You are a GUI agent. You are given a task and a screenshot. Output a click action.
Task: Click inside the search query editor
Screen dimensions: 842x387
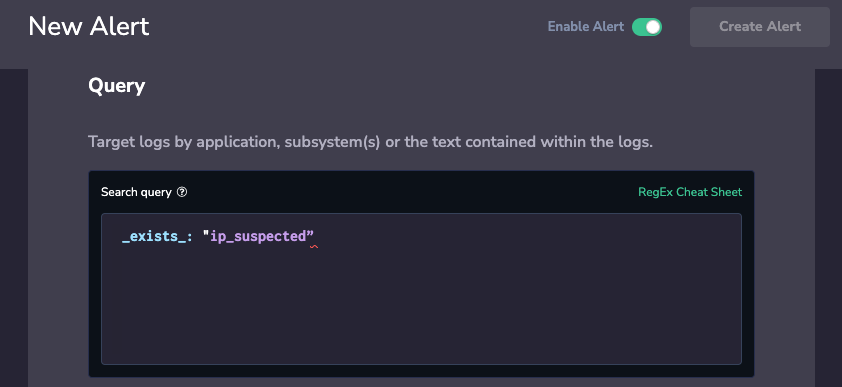pos(421,289)
